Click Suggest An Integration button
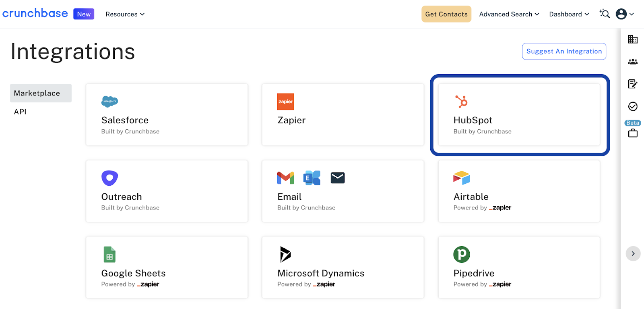644x309 pixels. tap(564, 51)
